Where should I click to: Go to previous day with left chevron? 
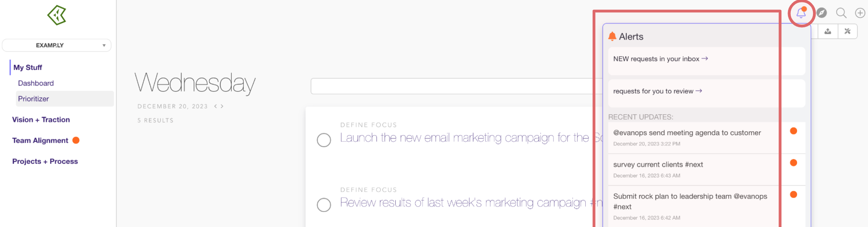(x=215, y=106)
